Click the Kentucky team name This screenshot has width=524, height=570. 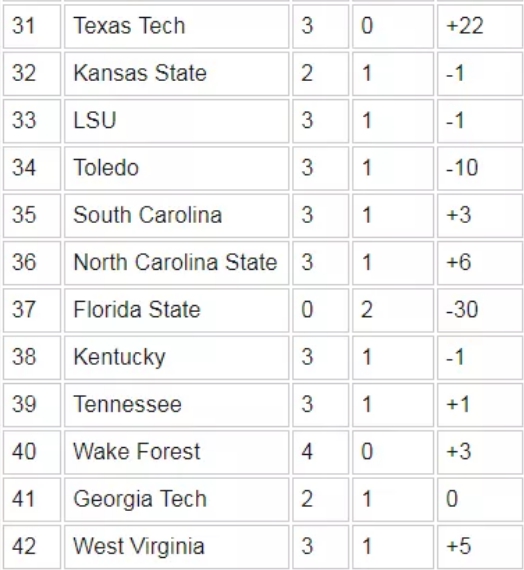click(120, 357)
